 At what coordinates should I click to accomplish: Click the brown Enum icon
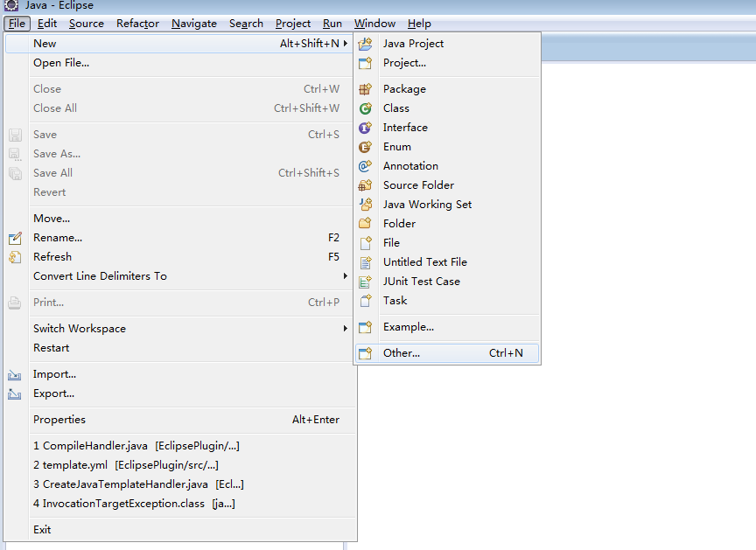coord(366,147)
